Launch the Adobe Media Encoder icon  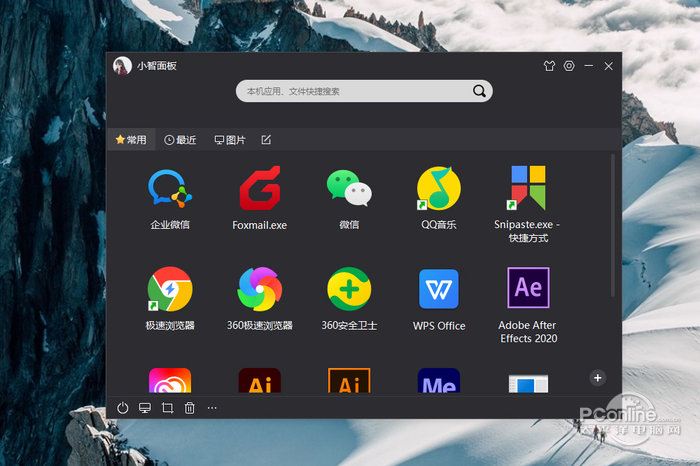(x=439, y=381)
